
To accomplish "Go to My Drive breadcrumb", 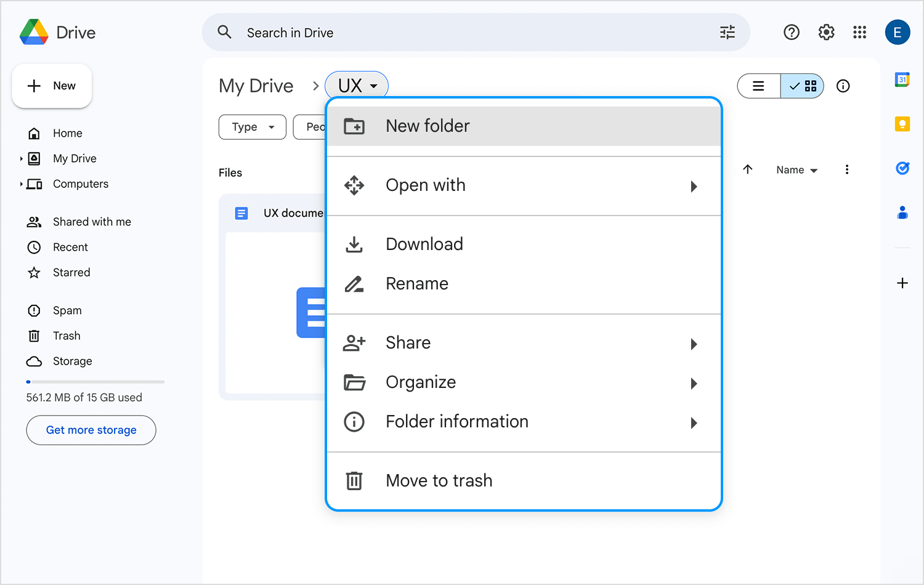I will pyautogui.click(x=256, y=86).
